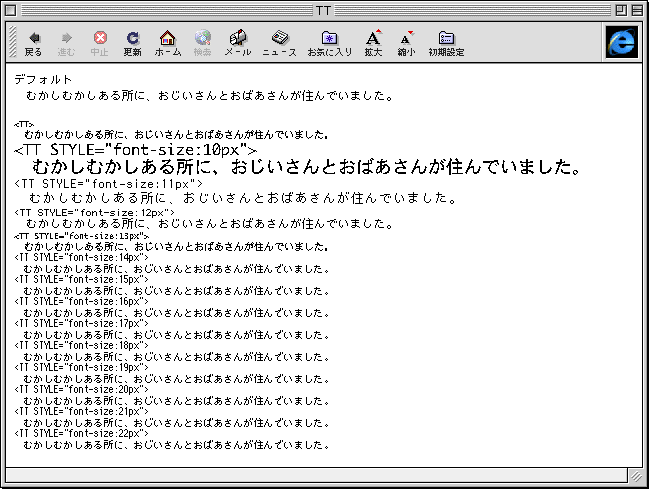This screenshot has height=489, width=649.
Task: Click the window title bar labeled TT
Action: [324, 10]
